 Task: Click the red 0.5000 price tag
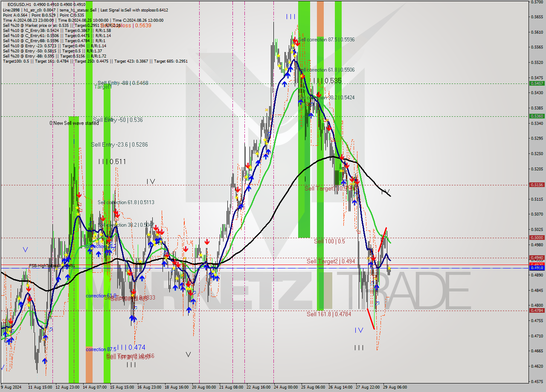(x=537, y=237)
